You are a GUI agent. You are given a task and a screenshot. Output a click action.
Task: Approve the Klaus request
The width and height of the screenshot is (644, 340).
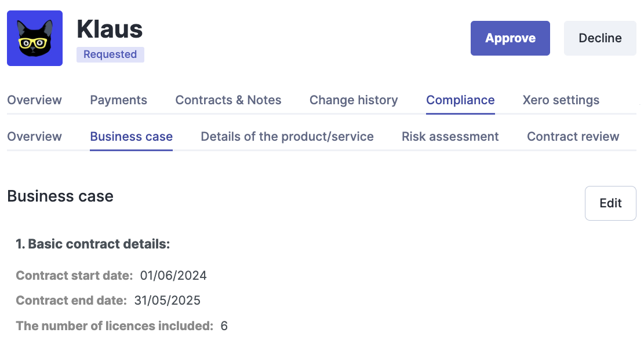[510, 38]
